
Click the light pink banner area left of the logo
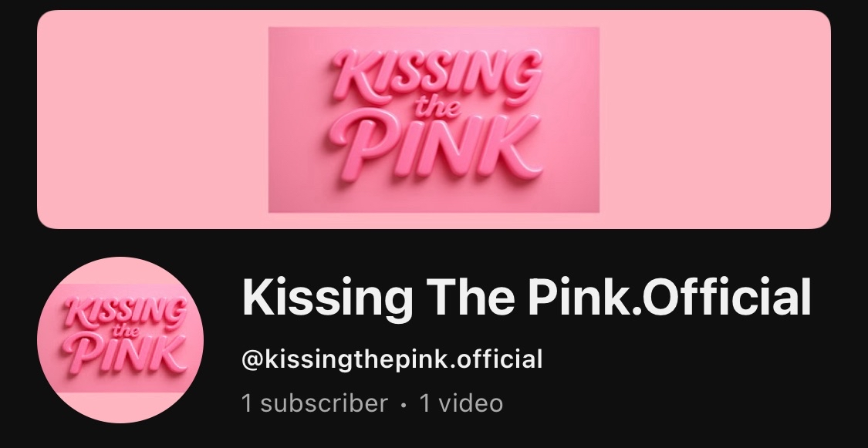click(x=153, y=120)
